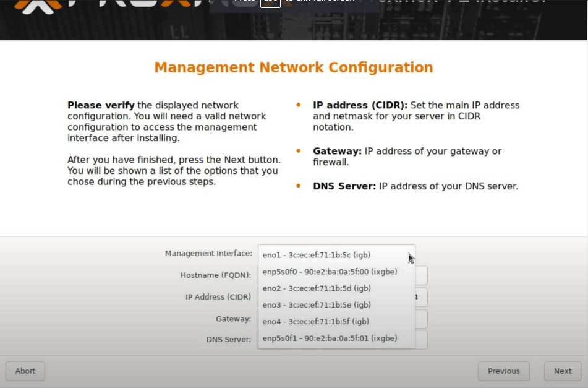Click the Hostname (FQDN) input field edge

tap(421, 275)
